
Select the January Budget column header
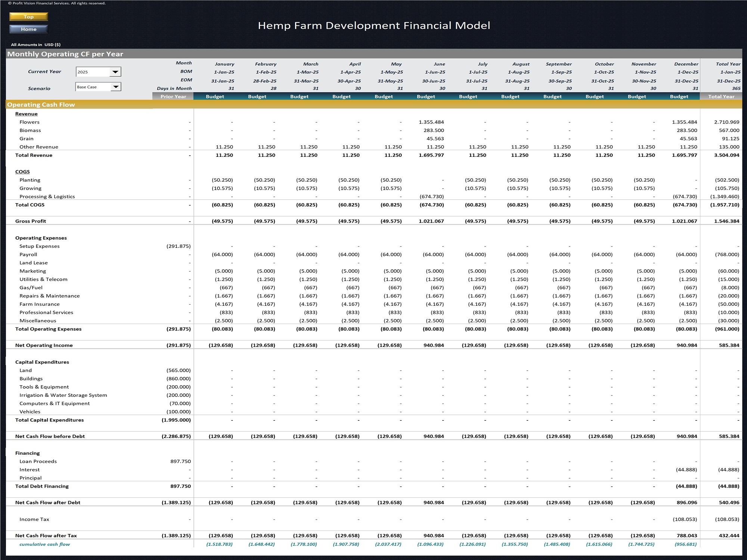click(x=215, y=96)
